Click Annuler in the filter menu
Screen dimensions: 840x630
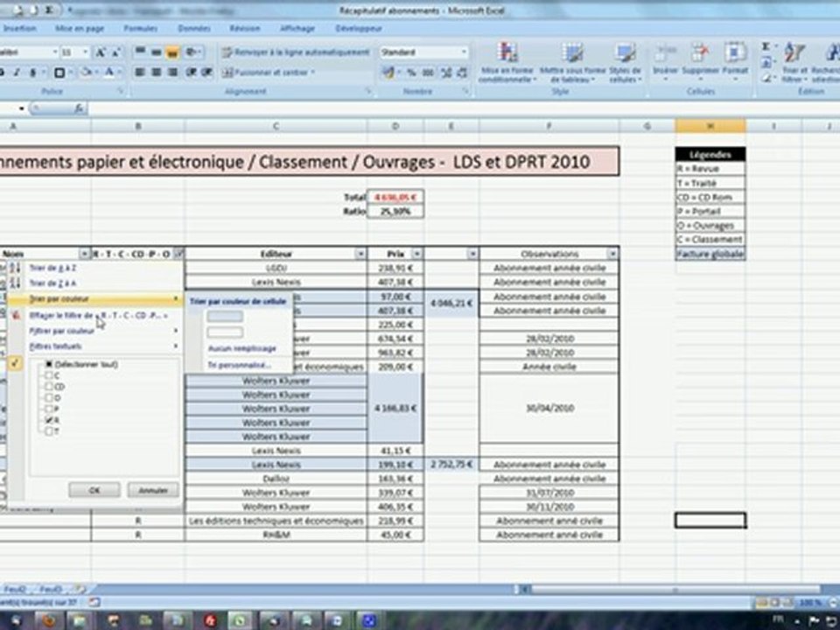click(153, 490)
